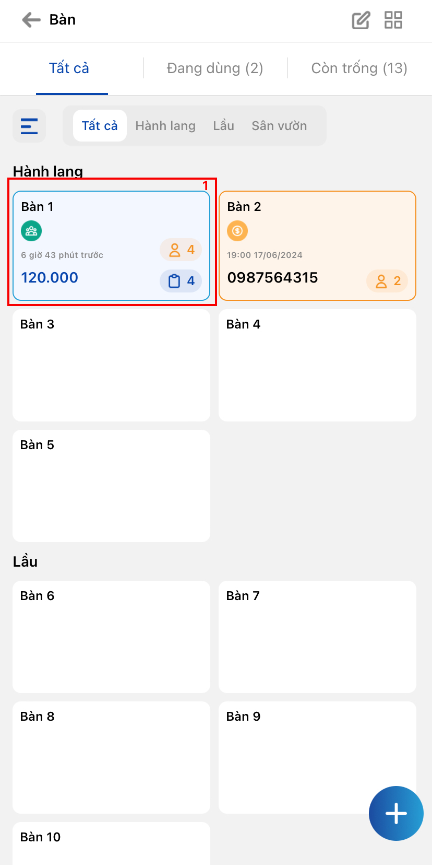432x868 pixels.
Task: Switch layout with the grid view icon
Action: (393, 20)
